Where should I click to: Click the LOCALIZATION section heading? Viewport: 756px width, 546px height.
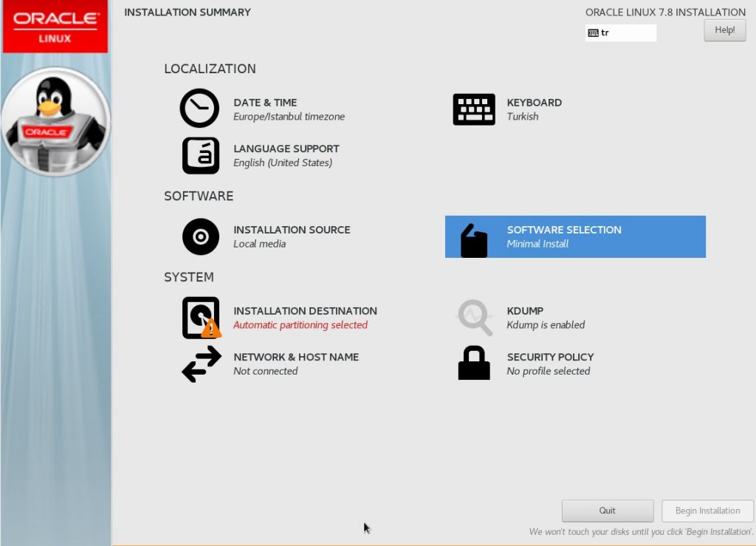tap(210, 69)
